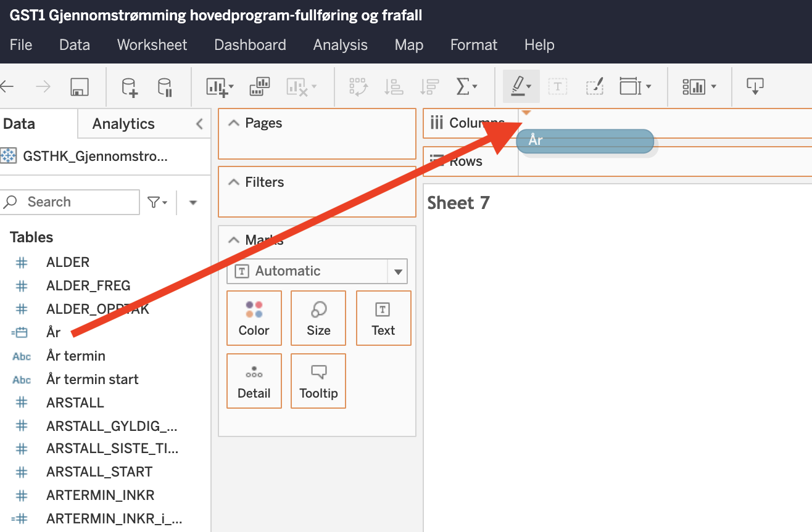Open presentation mode from the toolbar
812x532 pixels.
point(755,87)
